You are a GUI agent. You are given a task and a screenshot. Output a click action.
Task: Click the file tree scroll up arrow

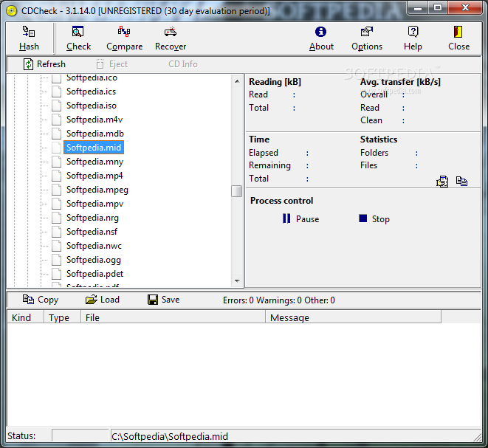click(237, 81)
